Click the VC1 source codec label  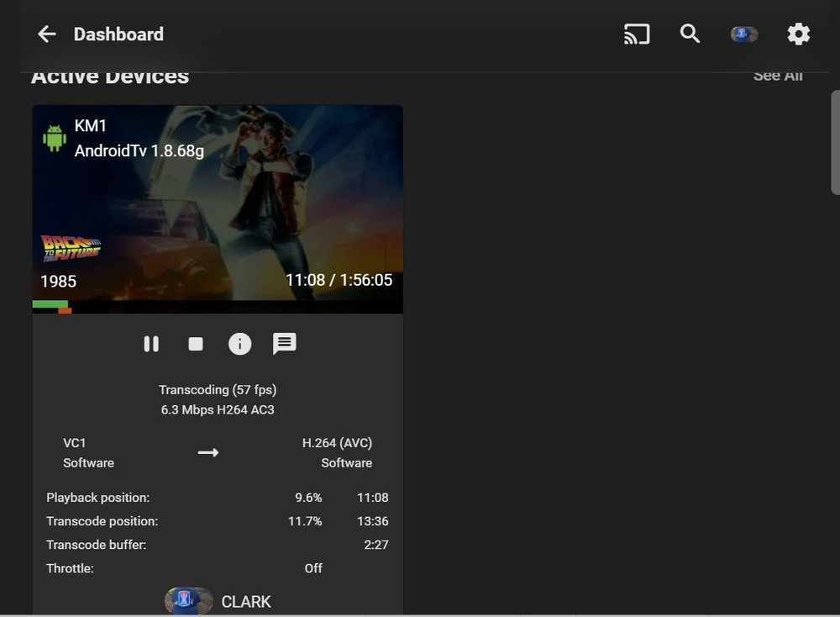[x=75, y=443]
